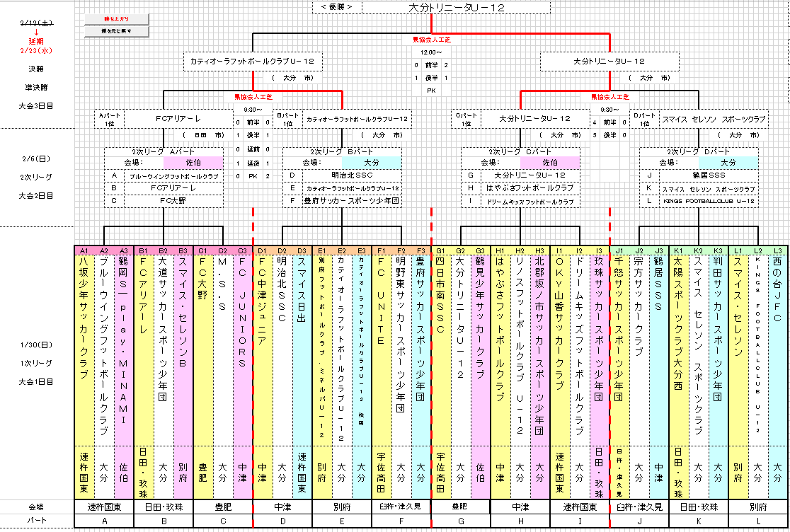790x532 pixels.
Task: Select the 決勝 label on the left
Action: click(x=36, y=69)
